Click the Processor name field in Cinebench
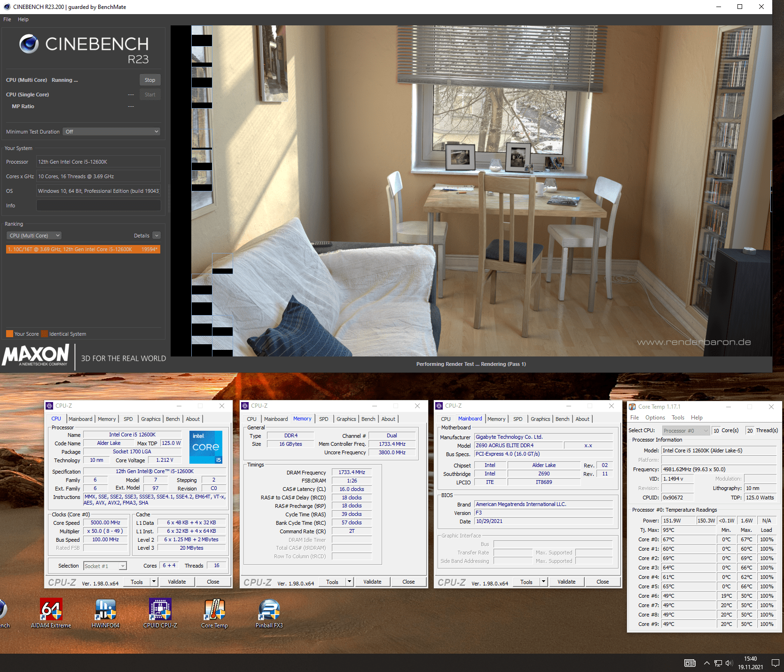 (99, 162)
